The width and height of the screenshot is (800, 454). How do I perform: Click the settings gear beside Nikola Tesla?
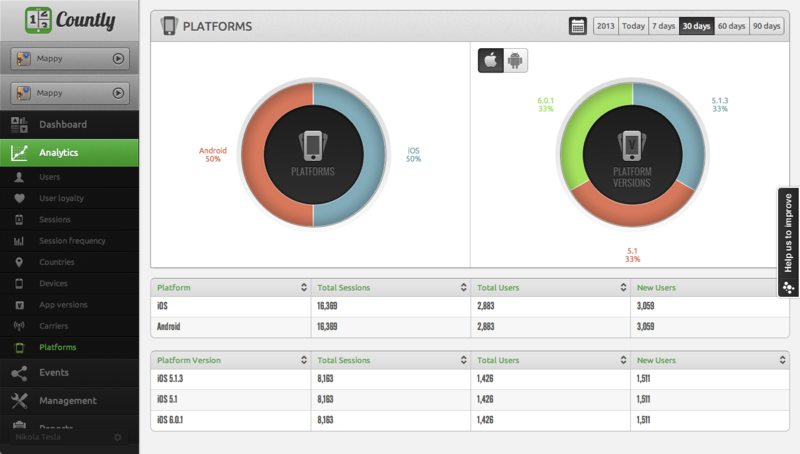pos(117,438)
